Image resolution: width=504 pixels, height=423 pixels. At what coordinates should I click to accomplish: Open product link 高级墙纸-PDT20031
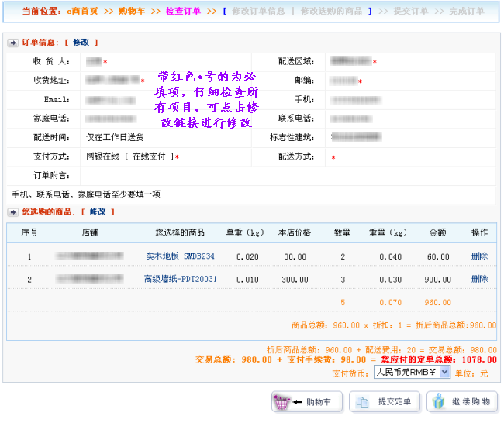coord(180,280)
